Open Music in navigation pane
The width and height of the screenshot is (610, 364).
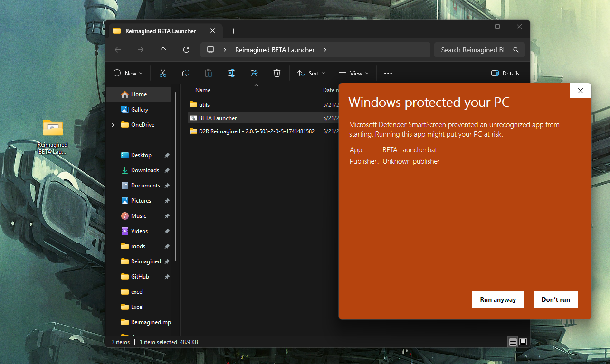[x=138, y=216]
